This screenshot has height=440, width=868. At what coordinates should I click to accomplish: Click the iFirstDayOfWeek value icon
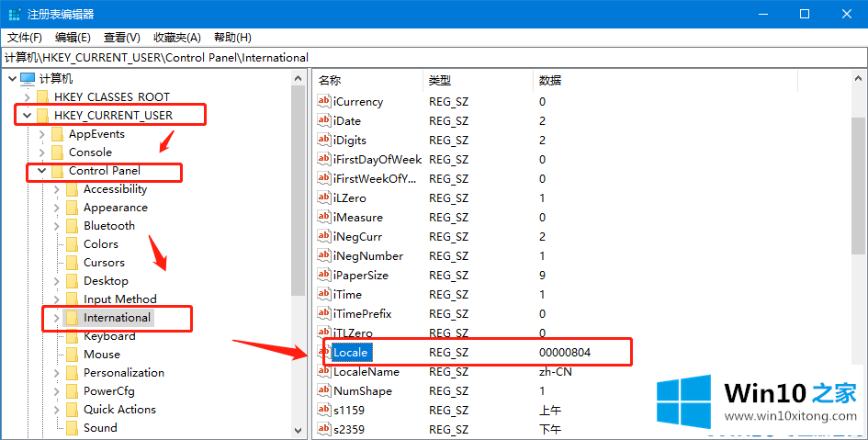(x=324, y=160)
